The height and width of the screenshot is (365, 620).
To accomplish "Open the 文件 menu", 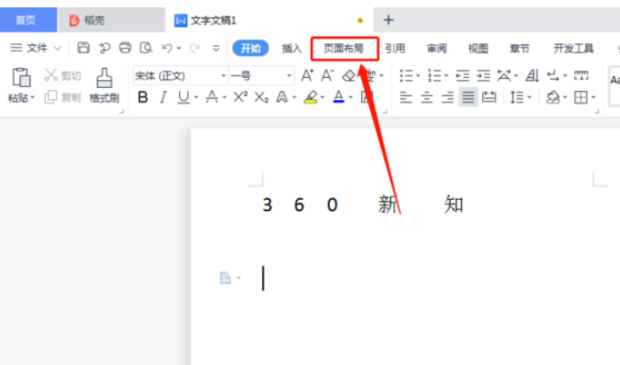I will click(x=36, y=48).
